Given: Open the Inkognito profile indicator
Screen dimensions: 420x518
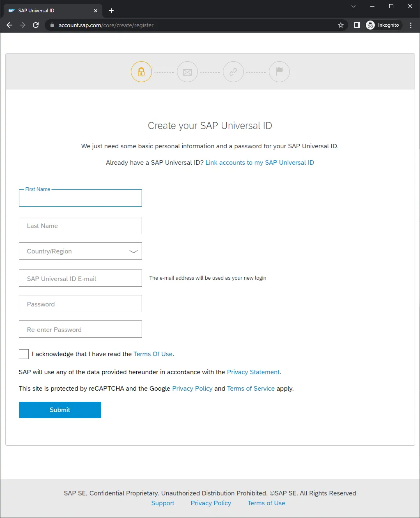Looking at the screenshot, I should 383,25.
